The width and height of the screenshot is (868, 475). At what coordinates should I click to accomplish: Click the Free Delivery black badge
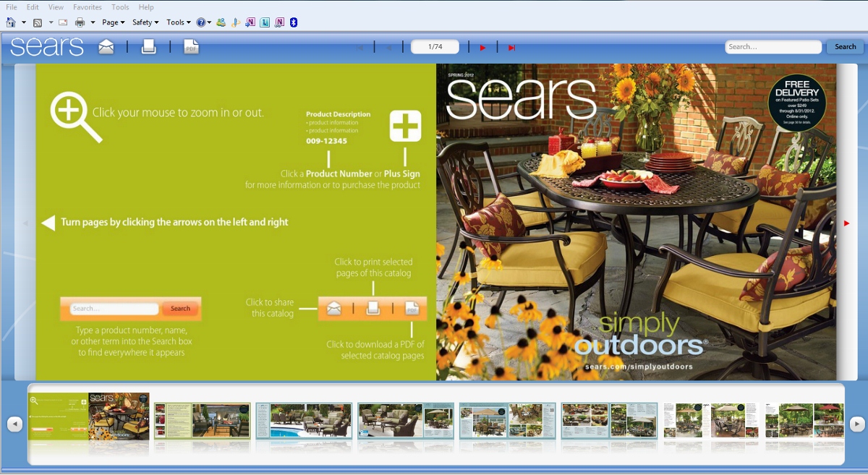click(796, 103)
